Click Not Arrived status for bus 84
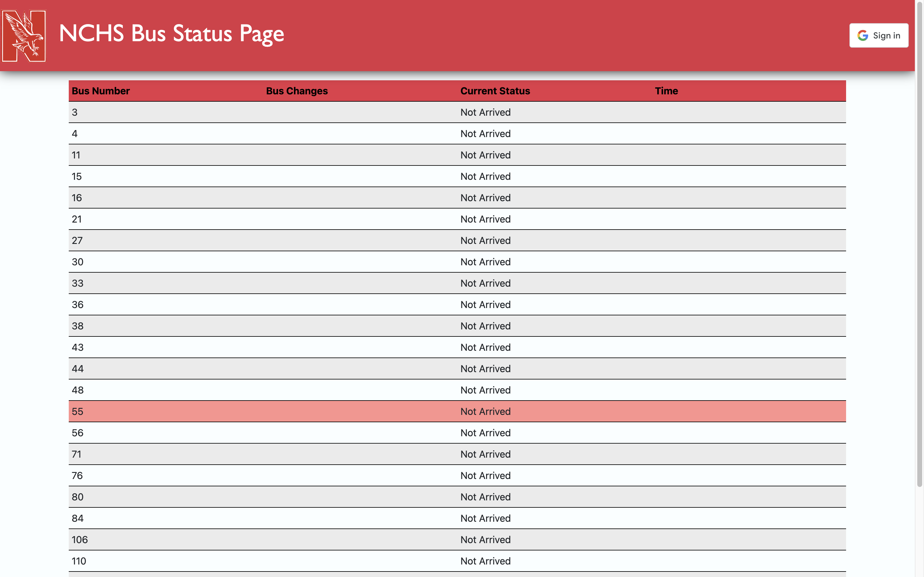This screenshot has height=577, width=924. click(485, 518)
